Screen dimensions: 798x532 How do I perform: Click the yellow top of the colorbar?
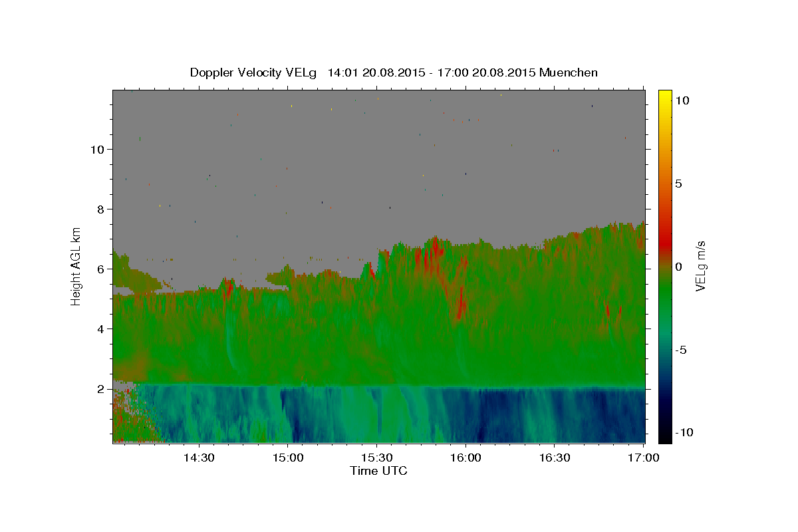(x=665, y=96)
